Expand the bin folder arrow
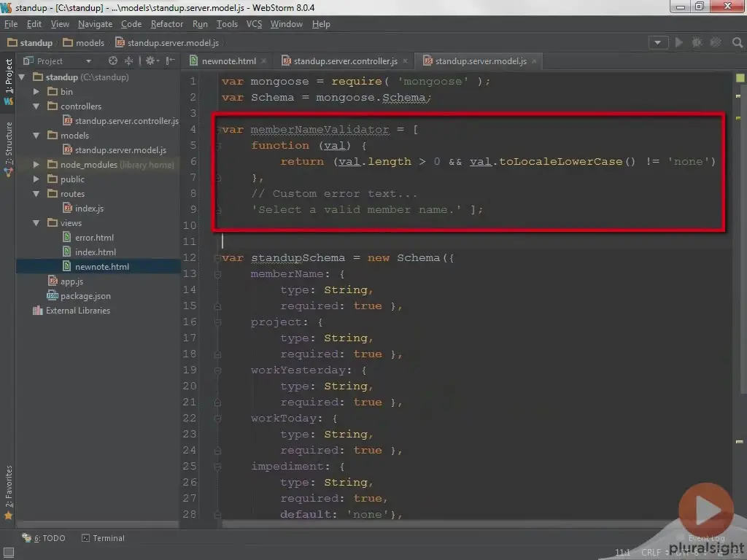Image resolution: width=747 pixels, height=560 pixels. 36,91
